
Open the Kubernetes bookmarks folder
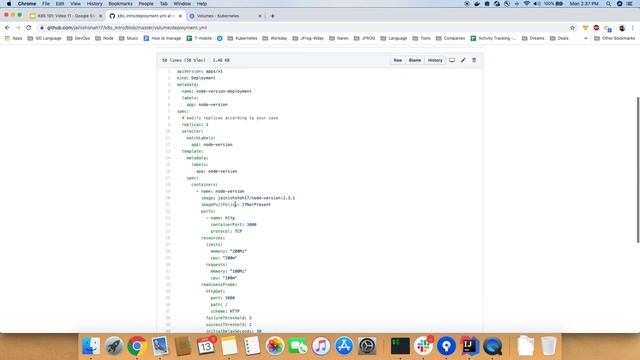tap(242, 38)
